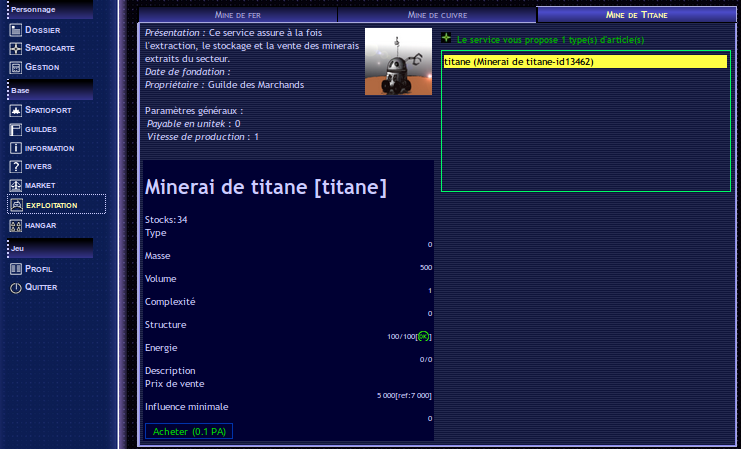Open the Dossier menu icon
This screenshot has width=741, height=449.
(x=15, y=30)
